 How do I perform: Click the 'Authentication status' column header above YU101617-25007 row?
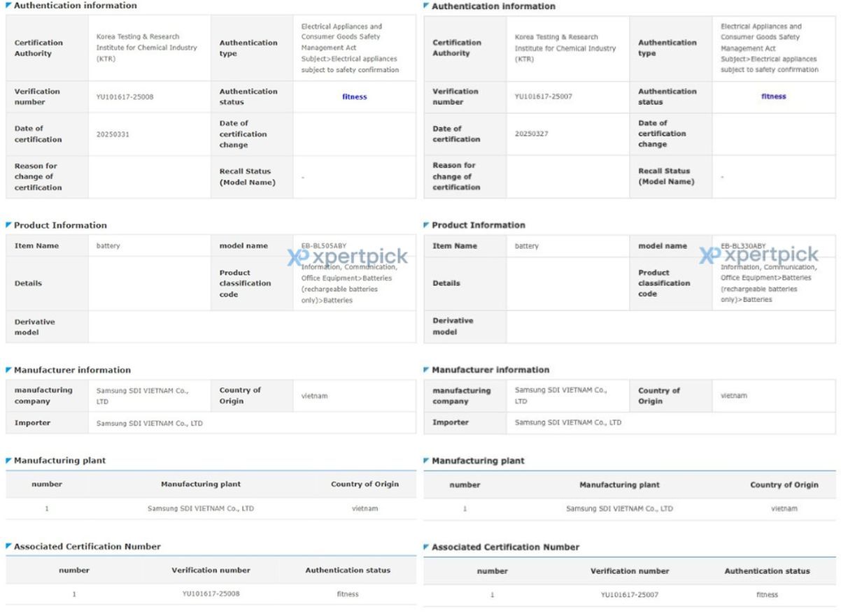pos(767,571)
